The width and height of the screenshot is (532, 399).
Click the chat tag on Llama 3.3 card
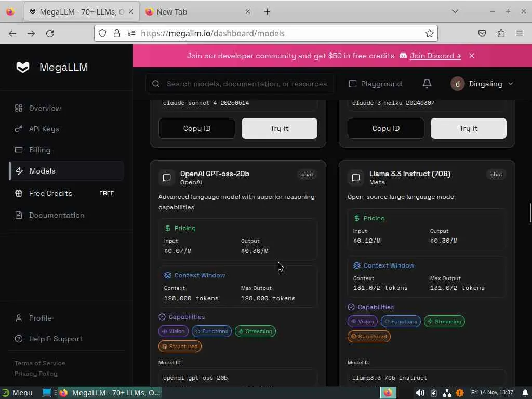(x=496, y=175)
